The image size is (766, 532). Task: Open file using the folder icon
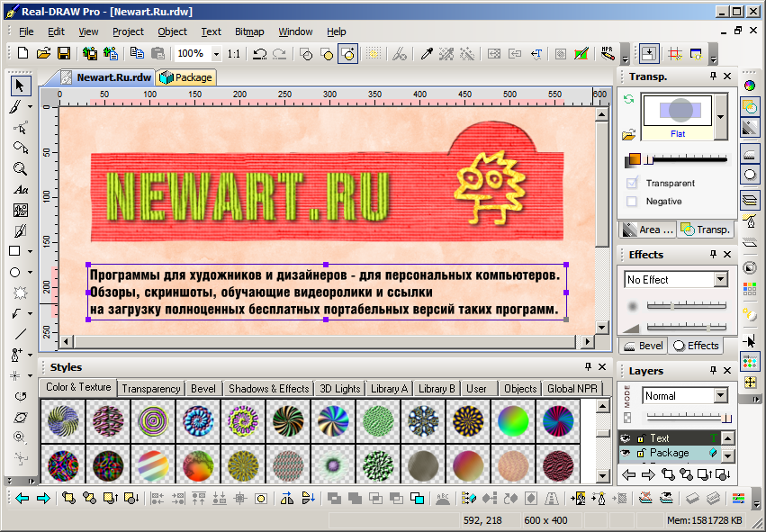(42, 54)
